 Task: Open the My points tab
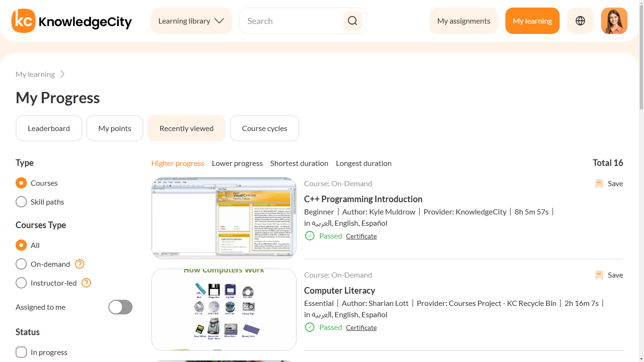click(115, 128)
